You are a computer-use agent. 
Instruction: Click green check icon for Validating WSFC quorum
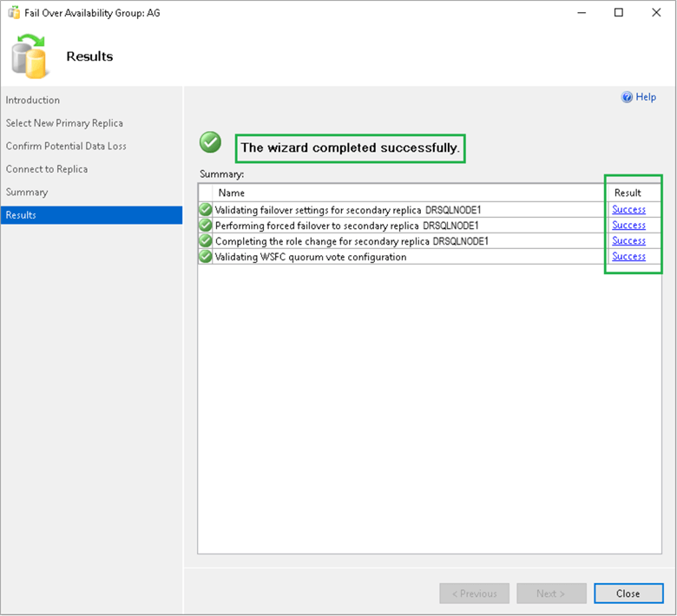click(x=206, y=256)
